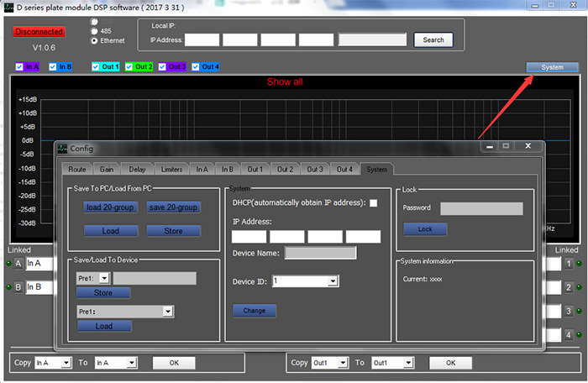The image size is (588, 383).
Task: Click the main DSP software title icon
Action: tap(8, 7)
